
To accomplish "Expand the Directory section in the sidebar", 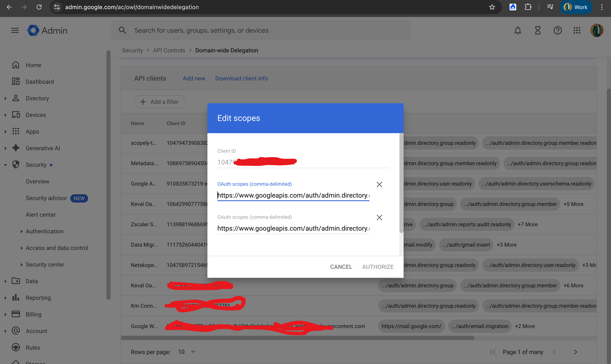I will tap(5, 98).
